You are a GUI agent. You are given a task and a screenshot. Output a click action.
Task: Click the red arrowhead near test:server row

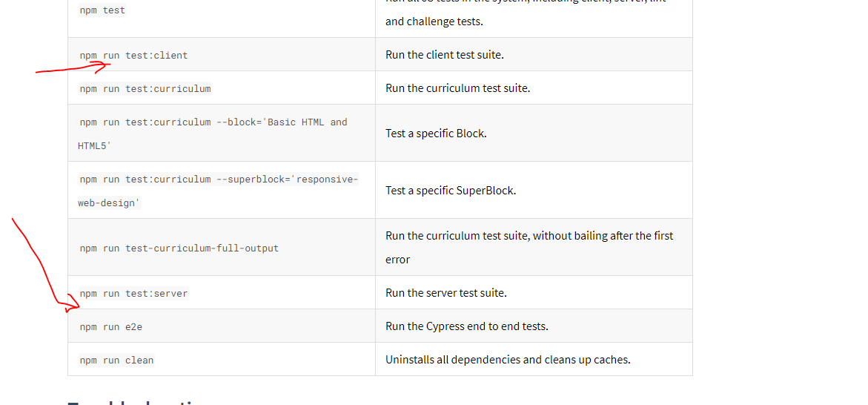pos(72,303)
